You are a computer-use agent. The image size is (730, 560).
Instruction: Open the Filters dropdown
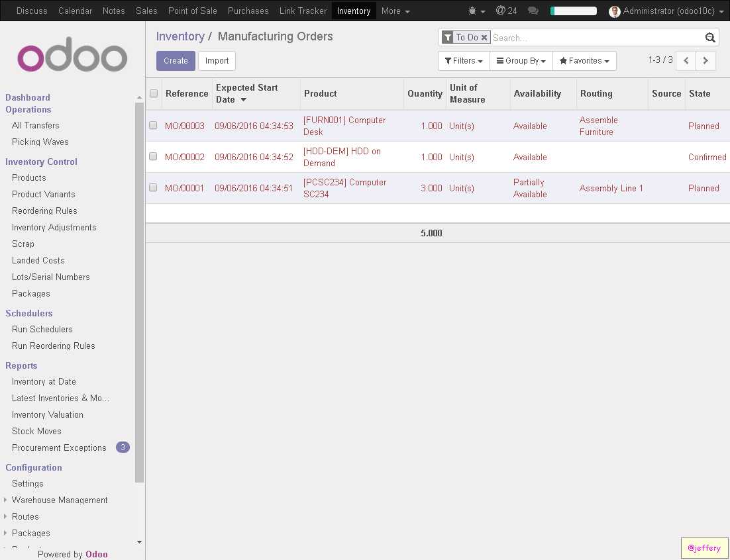[464, 61]
